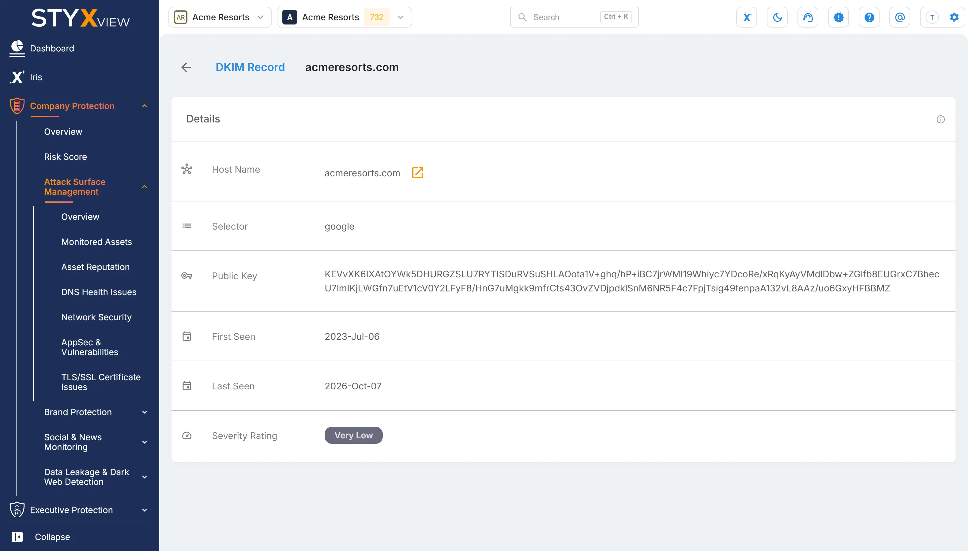Open DNS Health Issues page

[99, 292]
